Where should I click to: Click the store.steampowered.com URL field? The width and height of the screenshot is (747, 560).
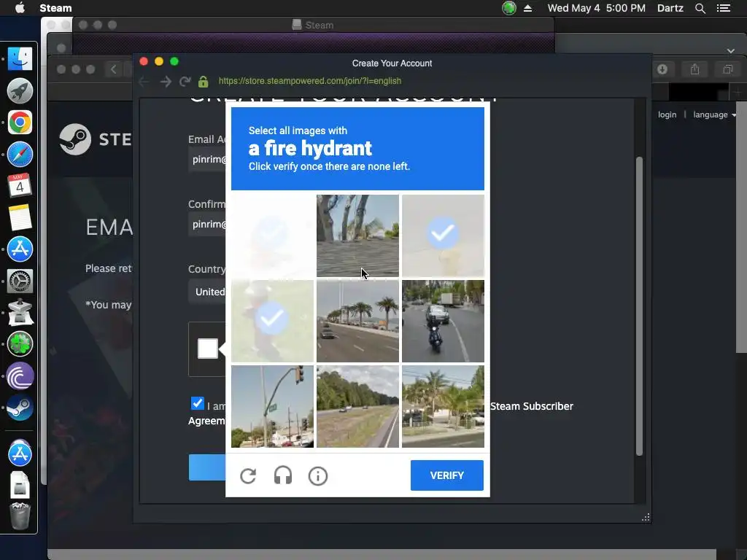(309, 81)
